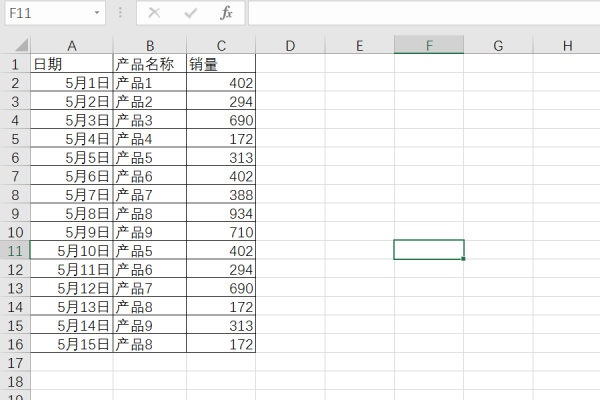This screenshot has width=600, height=400.
Task: Select column C header
Action: pyautogui.click(x=221, y=46)
